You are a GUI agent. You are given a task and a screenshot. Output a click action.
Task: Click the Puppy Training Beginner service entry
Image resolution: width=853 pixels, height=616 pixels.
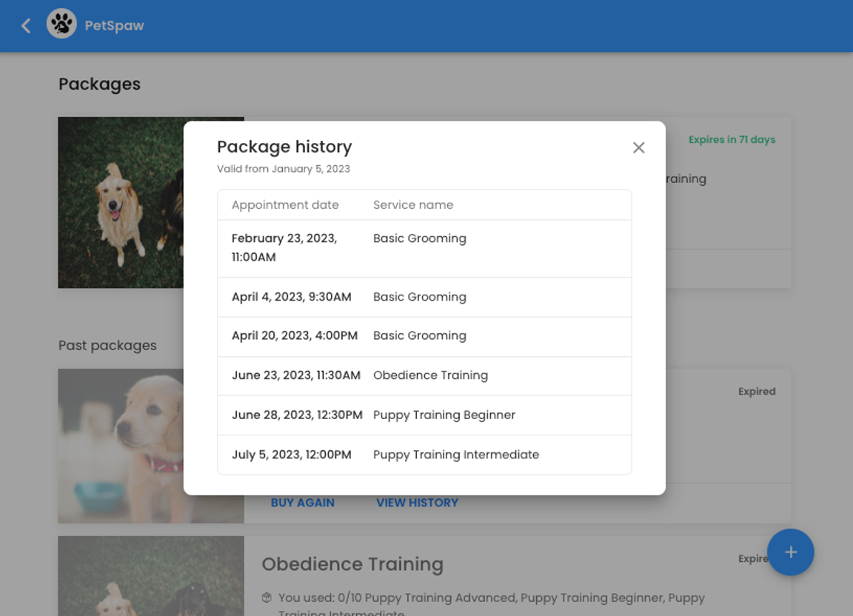[444, 415]
